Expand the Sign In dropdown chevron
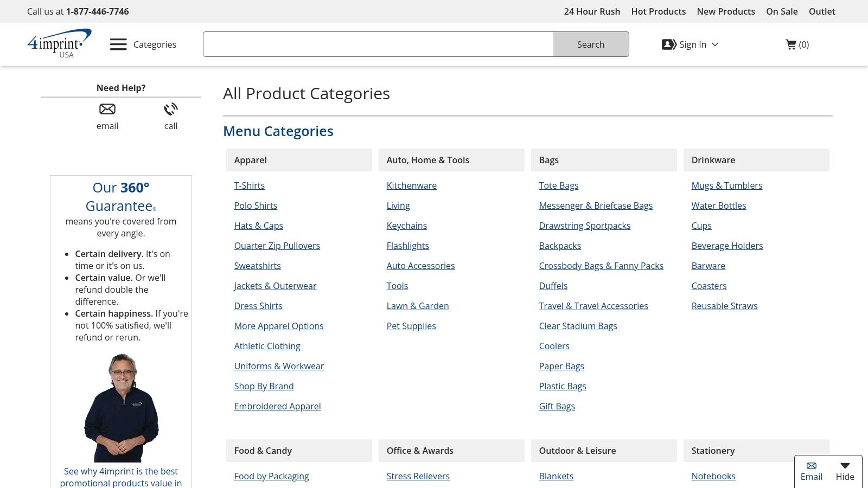The width and height of the screenshot is (868, 488). click(715, 44)
